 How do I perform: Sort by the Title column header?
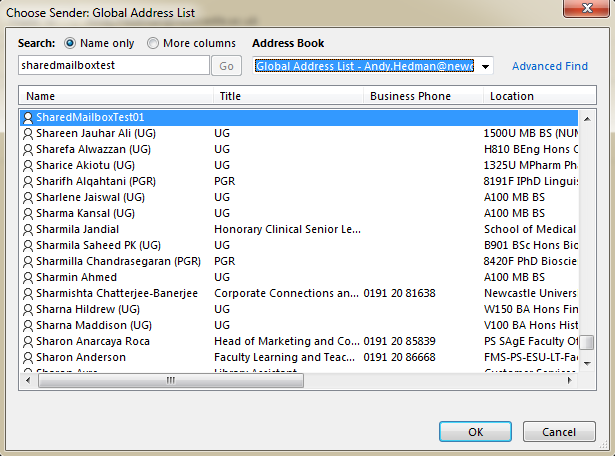pyautogui.click(x=290, y=96)
